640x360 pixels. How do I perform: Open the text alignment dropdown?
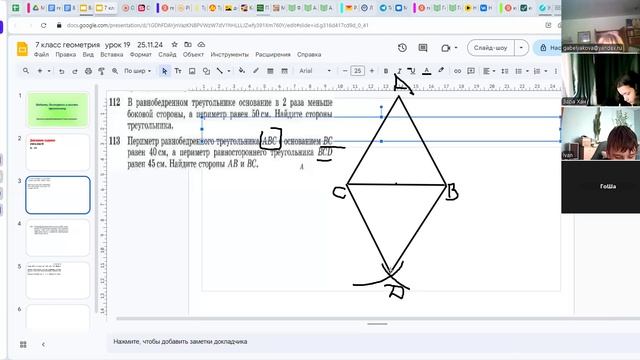[489, 71]
